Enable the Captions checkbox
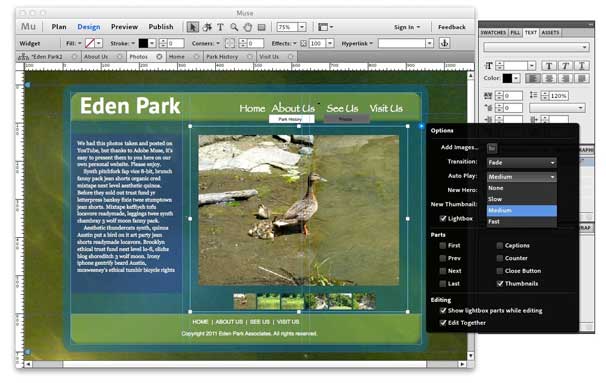 pyautogui.click(x=500, y=246)
